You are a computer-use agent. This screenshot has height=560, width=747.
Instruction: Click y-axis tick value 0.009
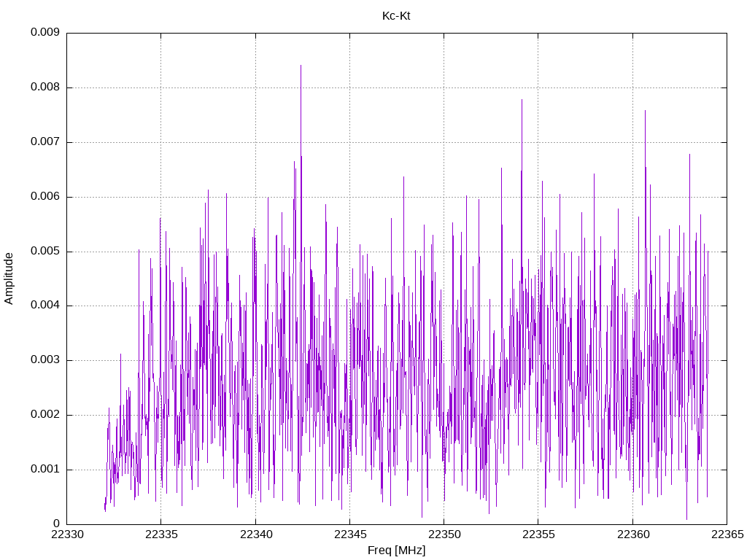click(45, 32)
